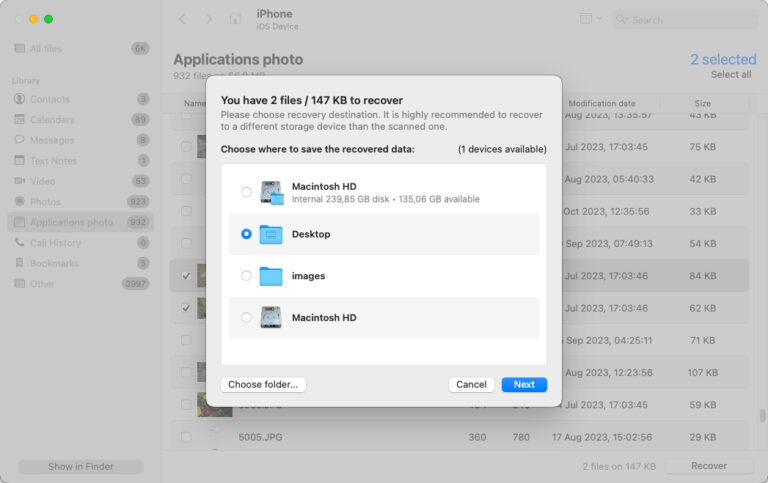Click the Bookmarks icon in sidebar

[20, 263]
